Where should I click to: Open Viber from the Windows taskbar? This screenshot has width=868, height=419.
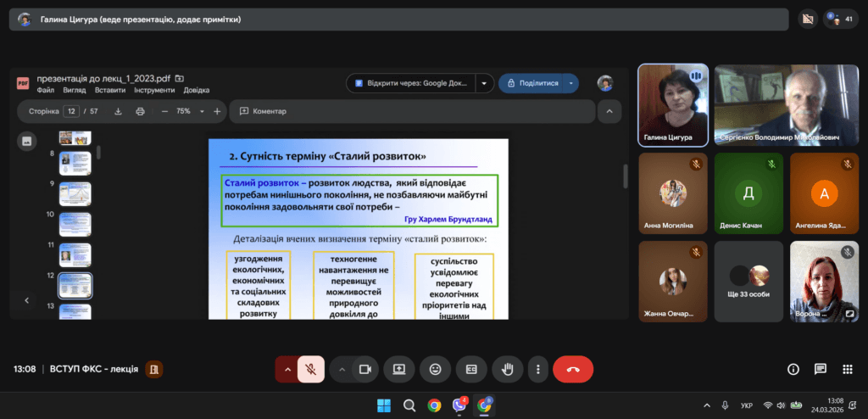pyautogui.click(x=459, y=405)
